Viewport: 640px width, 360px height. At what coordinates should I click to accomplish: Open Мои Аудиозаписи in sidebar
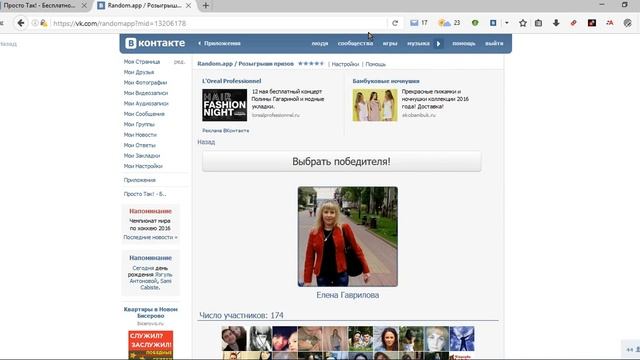pyautogui.click(x=146, y=103)
